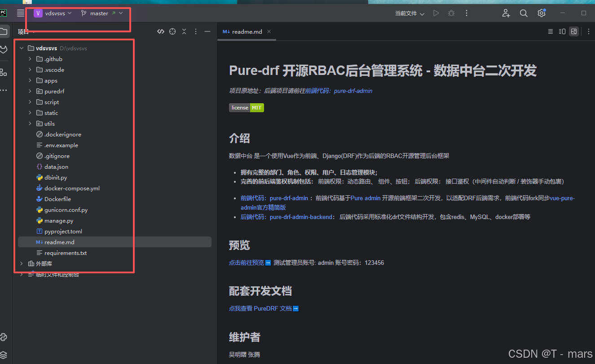Open the master git branch dropdown
The width and height of the screenshot is (595, 364).
pyautogui.click(x=102, y=13)
